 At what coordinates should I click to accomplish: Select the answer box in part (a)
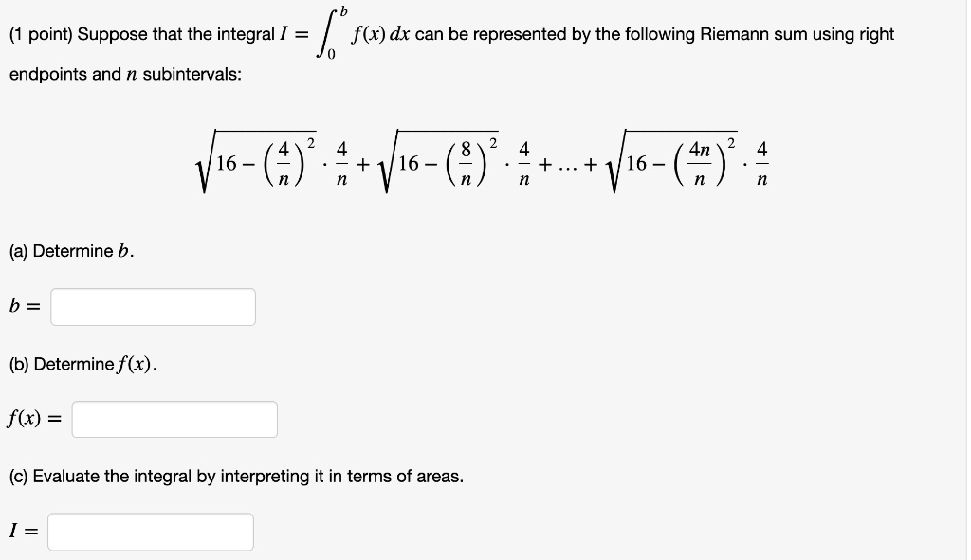pos(152,306)
